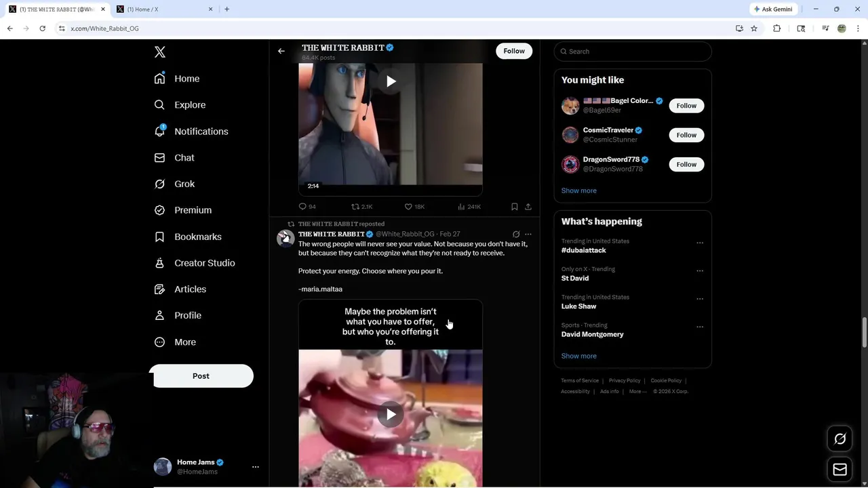Open #dubaiattack trending topic

pyautogui.click(x=584, y=250)
